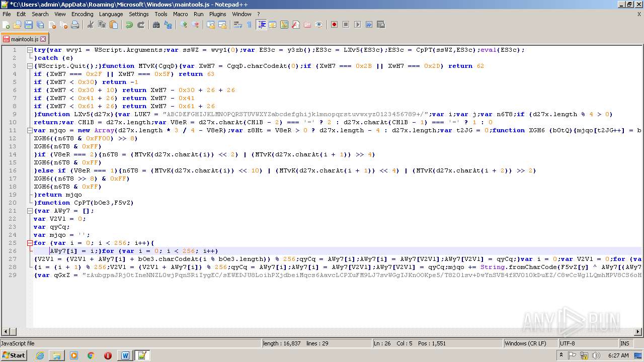
Task: Open the Replace dialog toolbar icon
Action: [168, 25]
